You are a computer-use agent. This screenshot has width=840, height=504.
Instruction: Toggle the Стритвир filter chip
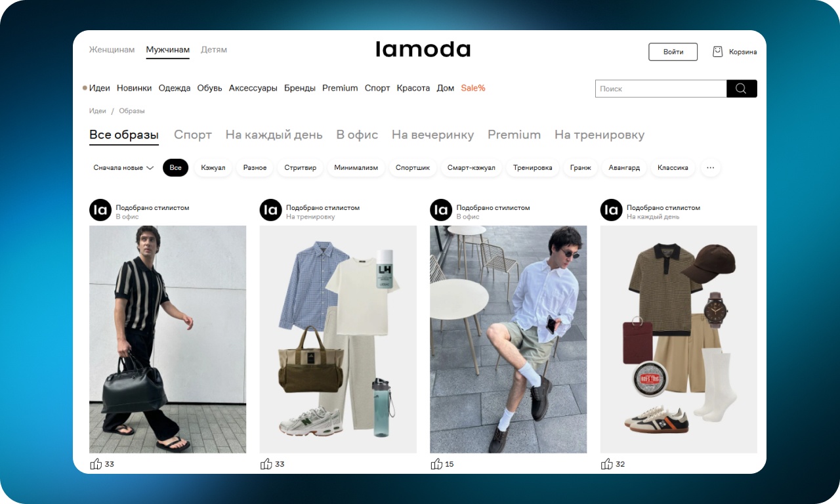point(301,168)
